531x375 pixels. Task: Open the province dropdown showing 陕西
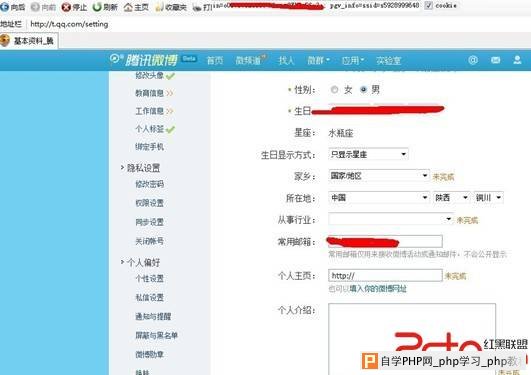(451, 197)
